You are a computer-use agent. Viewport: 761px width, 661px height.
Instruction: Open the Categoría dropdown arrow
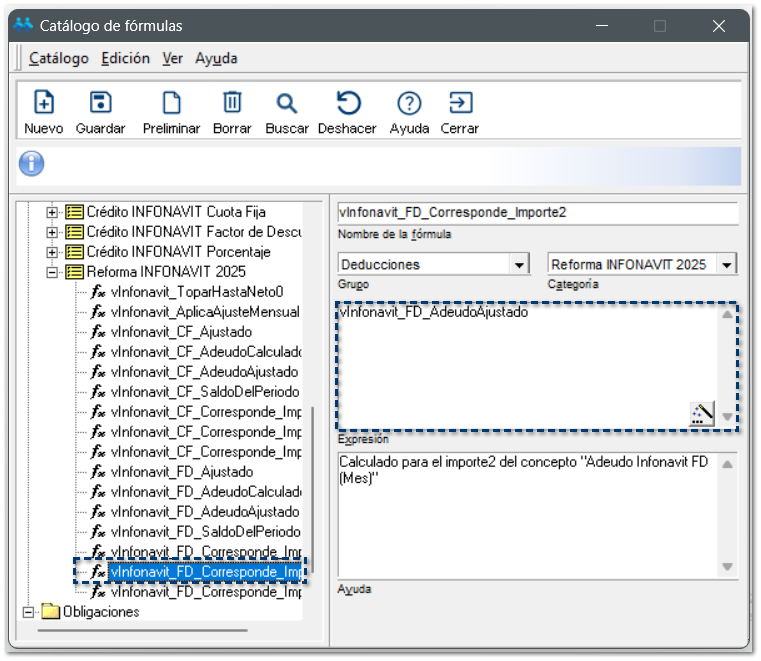(x=727, y=265)
